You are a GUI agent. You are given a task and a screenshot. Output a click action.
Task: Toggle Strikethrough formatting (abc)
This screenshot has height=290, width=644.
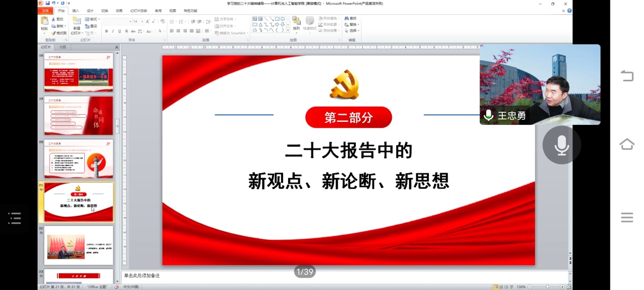[133, 31]
